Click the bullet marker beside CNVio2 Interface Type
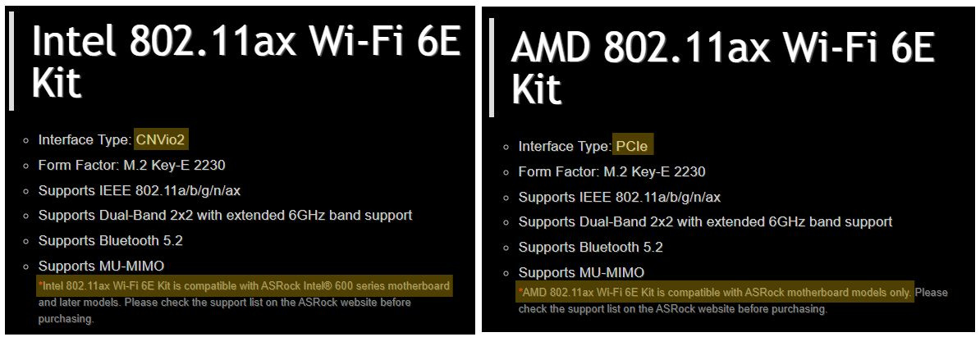Image resolution: width=980 pixels, height=337 pixels. click(x=26, y=140)
